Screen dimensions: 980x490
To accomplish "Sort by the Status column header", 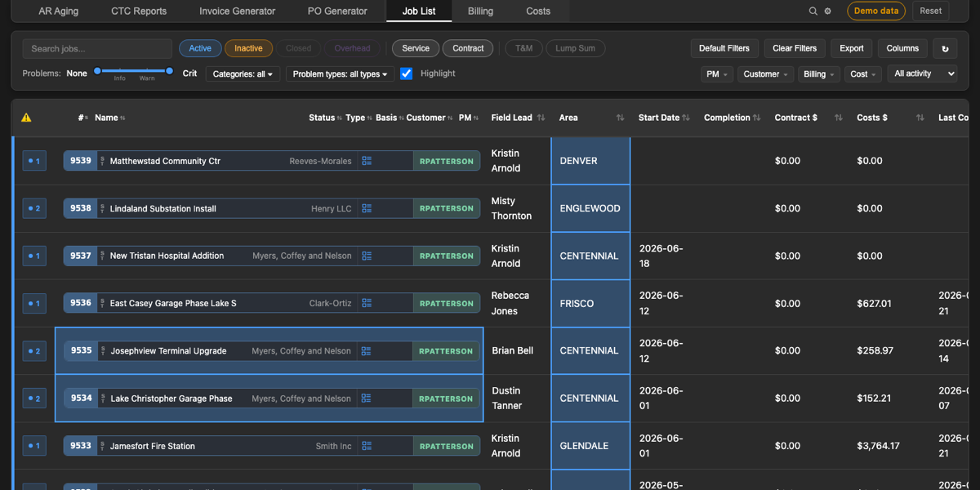I will pos(325,118).
